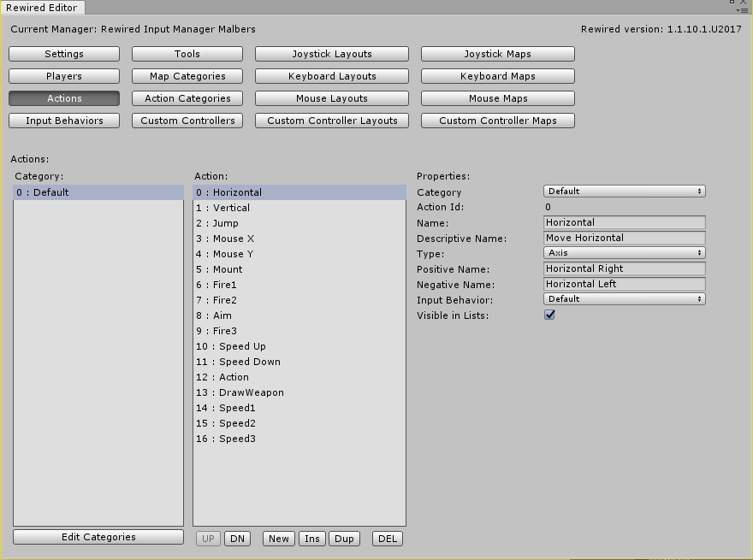Select the 9 : Fire3 action
753x560 pixels.
click(299, 331)
